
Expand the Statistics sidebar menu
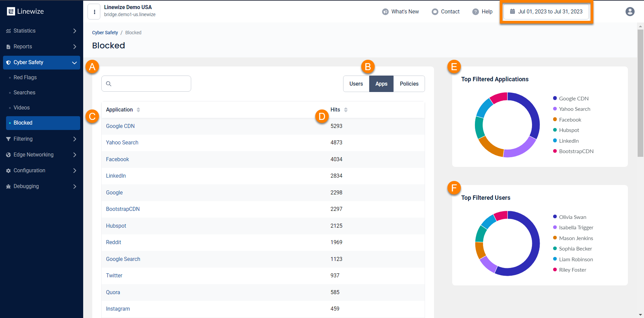(42, 31)
